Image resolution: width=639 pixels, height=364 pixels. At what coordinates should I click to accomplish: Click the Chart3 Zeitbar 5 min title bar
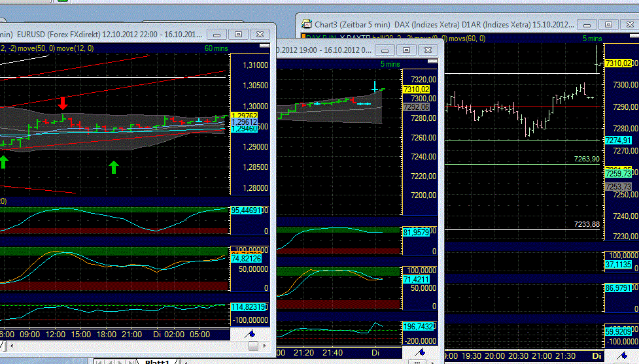click(444, 25)
